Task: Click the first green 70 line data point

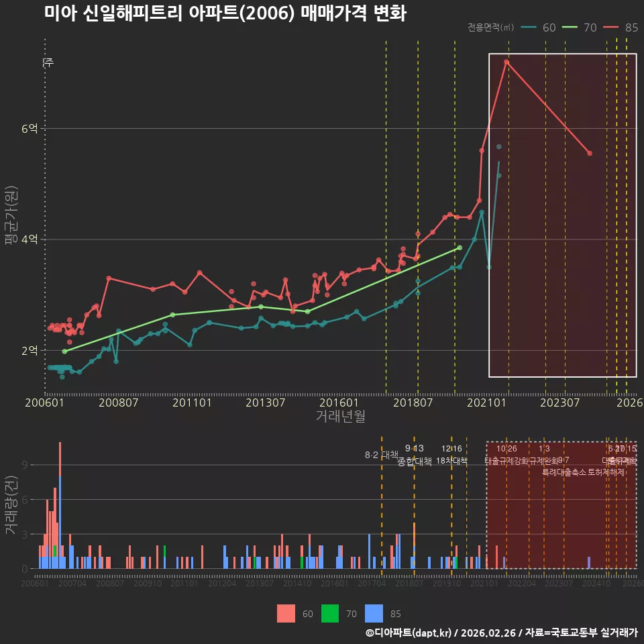Action: point(64,351)
